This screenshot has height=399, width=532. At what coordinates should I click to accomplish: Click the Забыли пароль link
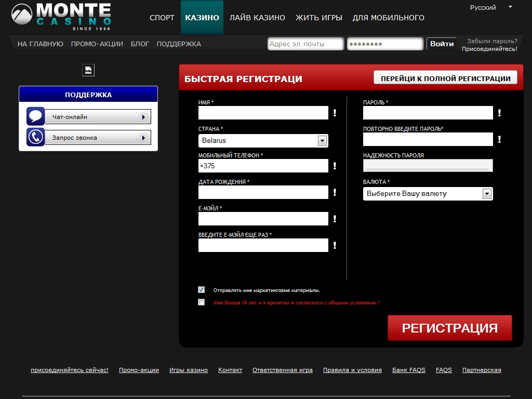coord(491,41)
